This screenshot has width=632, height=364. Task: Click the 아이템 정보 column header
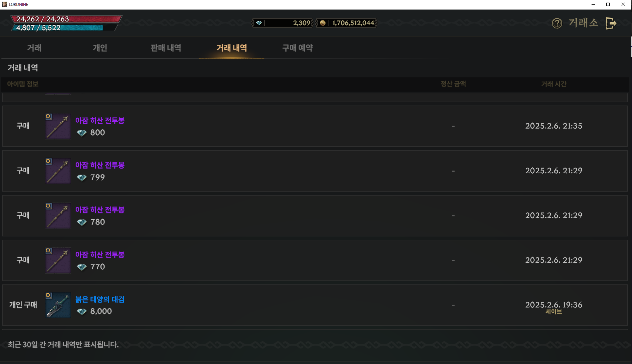(23, 84)
